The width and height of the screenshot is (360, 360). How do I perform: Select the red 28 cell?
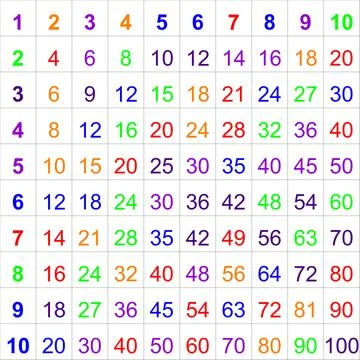(x=234, y=130)
